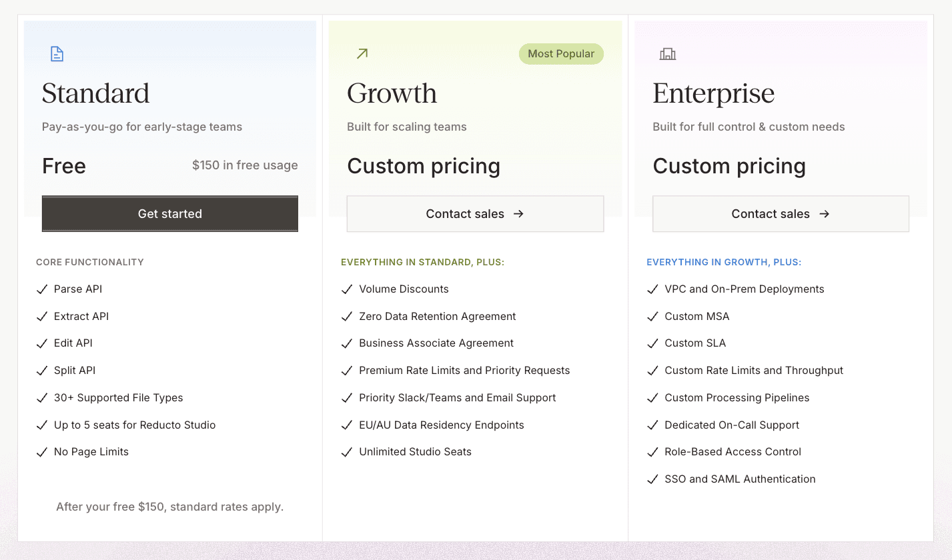Click the checkmark beside Parse API
This screenshot has width=952, height=560.
tap(42, 289)
